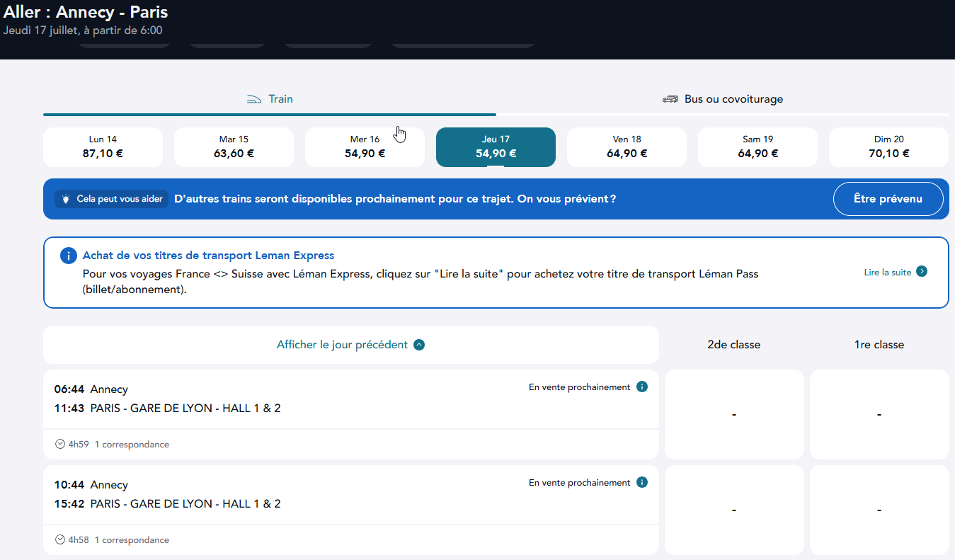Select 2de classe cell for 10:44 train
Screen dimensions: 955x560
coord(734,510)
